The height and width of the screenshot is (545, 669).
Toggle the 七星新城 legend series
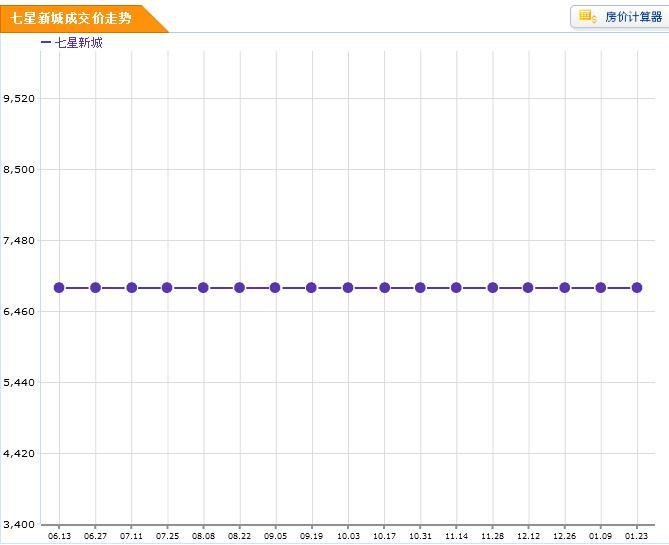click(x=72, y=43)
